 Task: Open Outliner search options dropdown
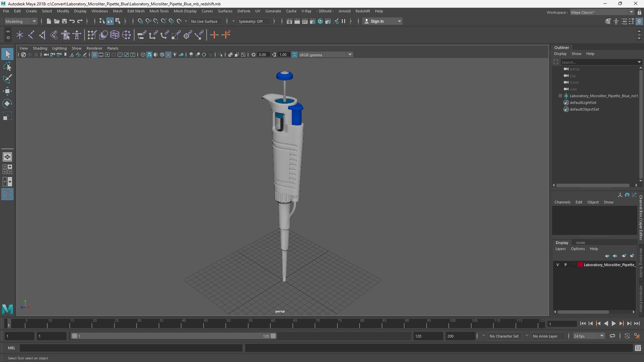point(639,62)
